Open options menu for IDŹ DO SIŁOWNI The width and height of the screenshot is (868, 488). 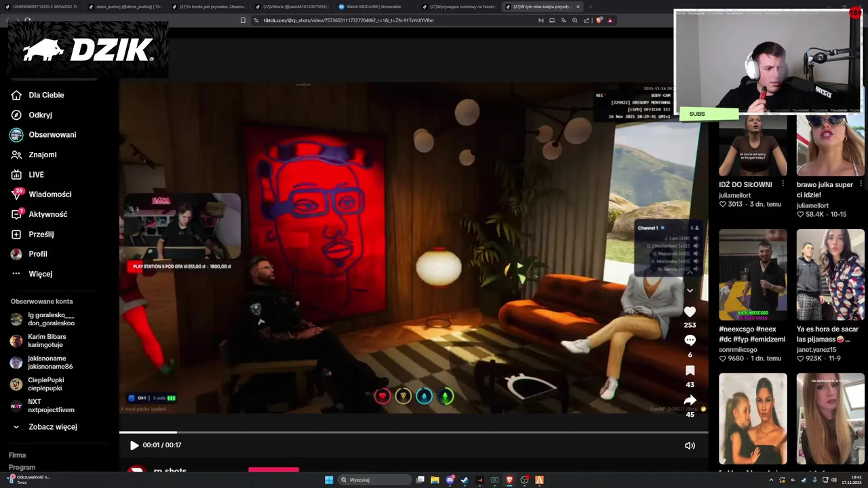783,184
